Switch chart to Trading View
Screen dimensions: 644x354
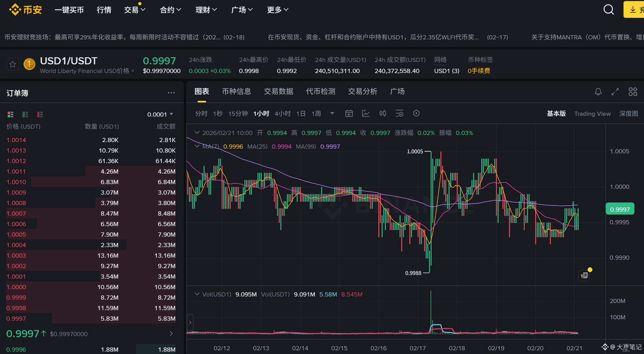pyautogui.click(x=592, y=114)
